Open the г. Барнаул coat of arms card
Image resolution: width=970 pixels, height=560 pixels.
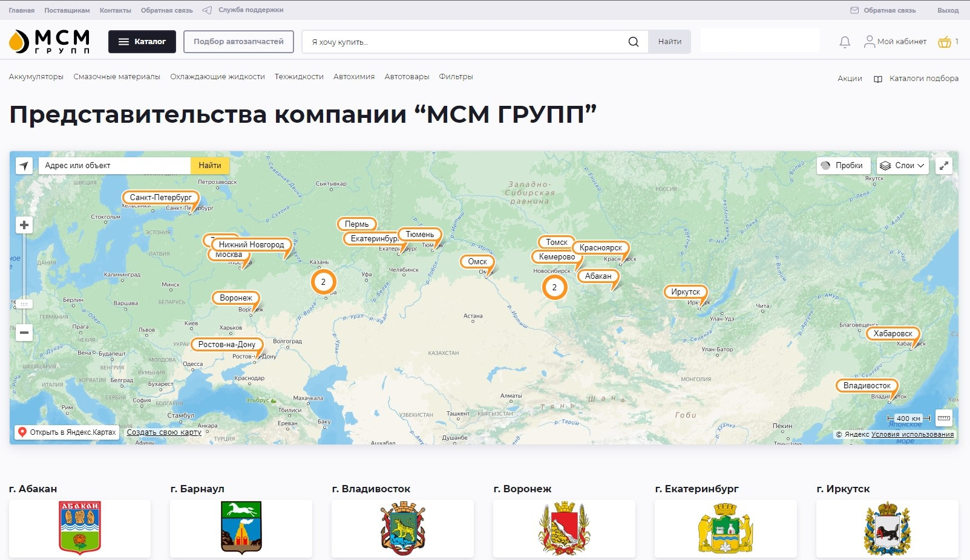(241, 528)
